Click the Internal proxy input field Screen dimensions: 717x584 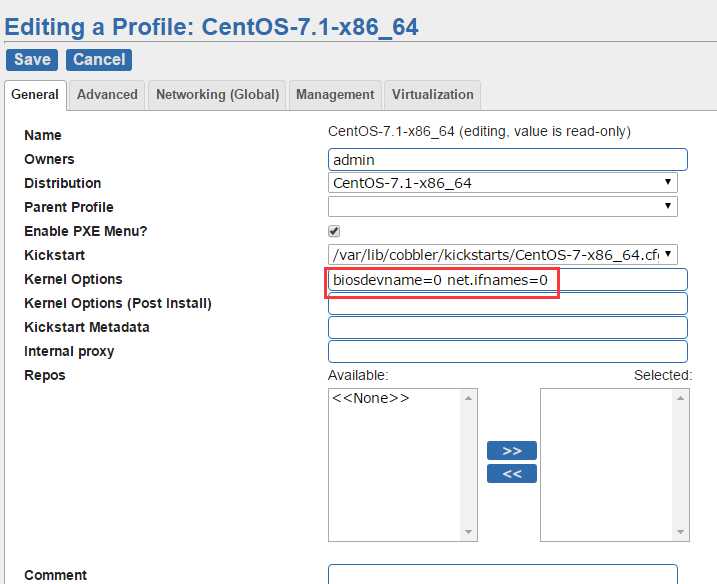508,351
